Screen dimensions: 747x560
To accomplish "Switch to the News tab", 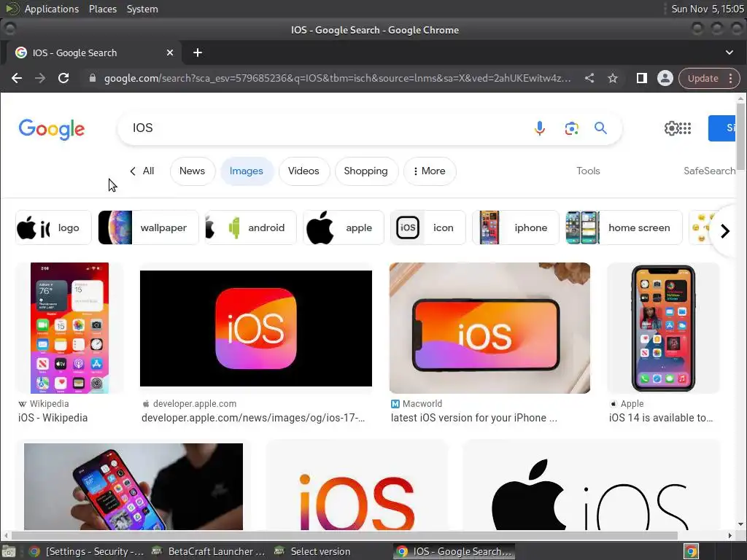I will [192, 171].
